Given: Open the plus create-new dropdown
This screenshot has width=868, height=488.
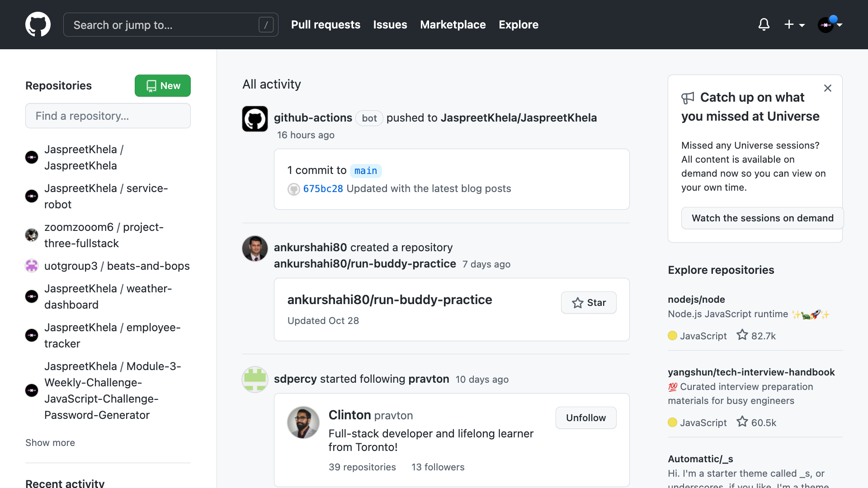Looking at the screenshot, I should click(794, 24).
